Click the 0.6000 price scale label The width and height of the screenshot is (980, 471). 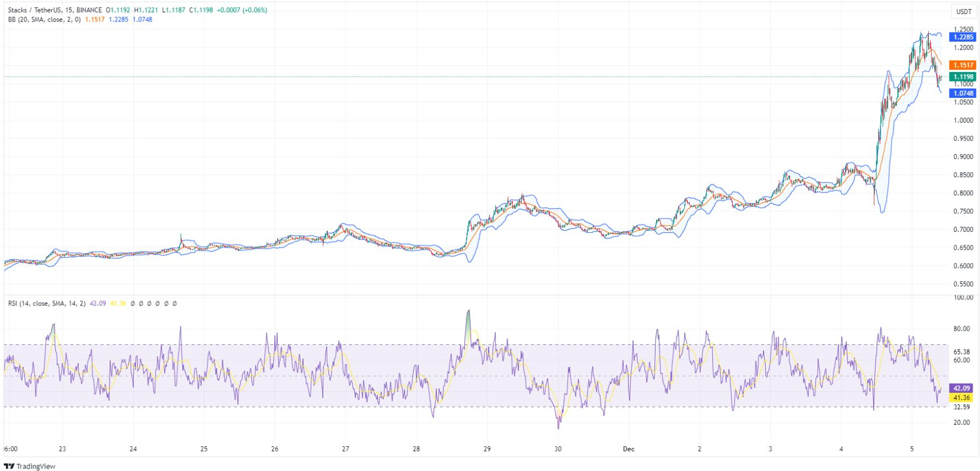click(x=963, y=266)
